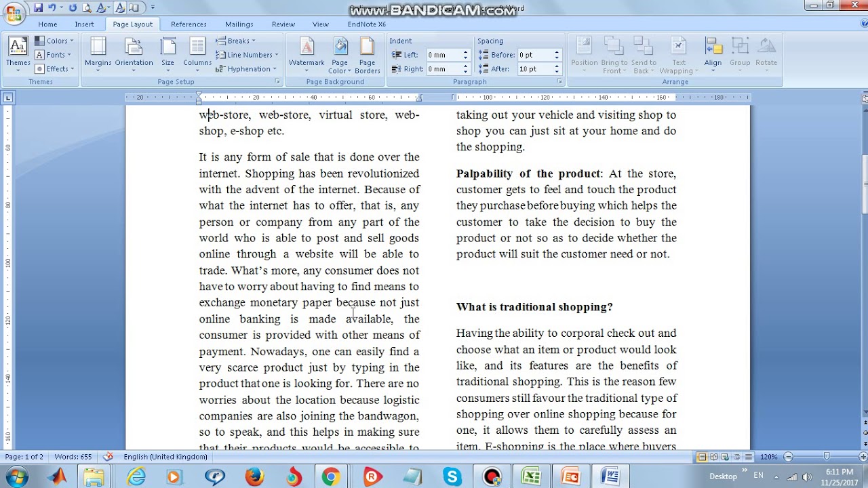Redo action in quick access toolbar
Screen dimensions: 868x488
pos(73,8)
